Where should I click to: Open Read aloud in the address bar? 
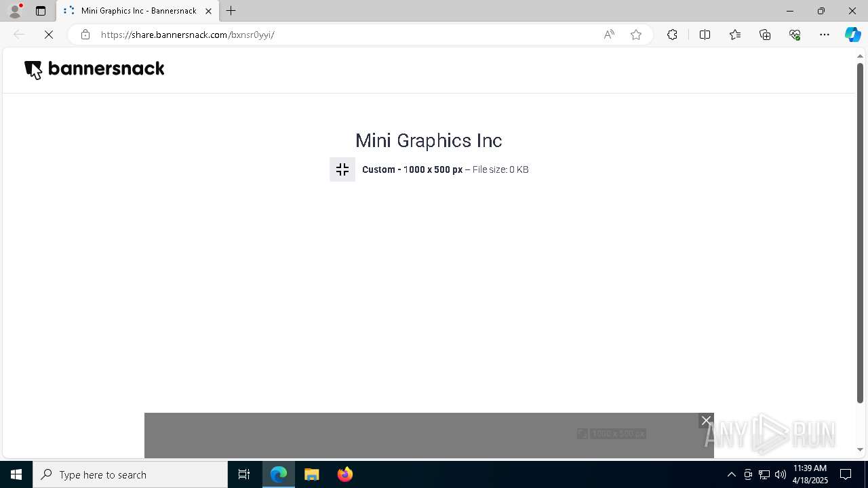(x=609, y=35)
